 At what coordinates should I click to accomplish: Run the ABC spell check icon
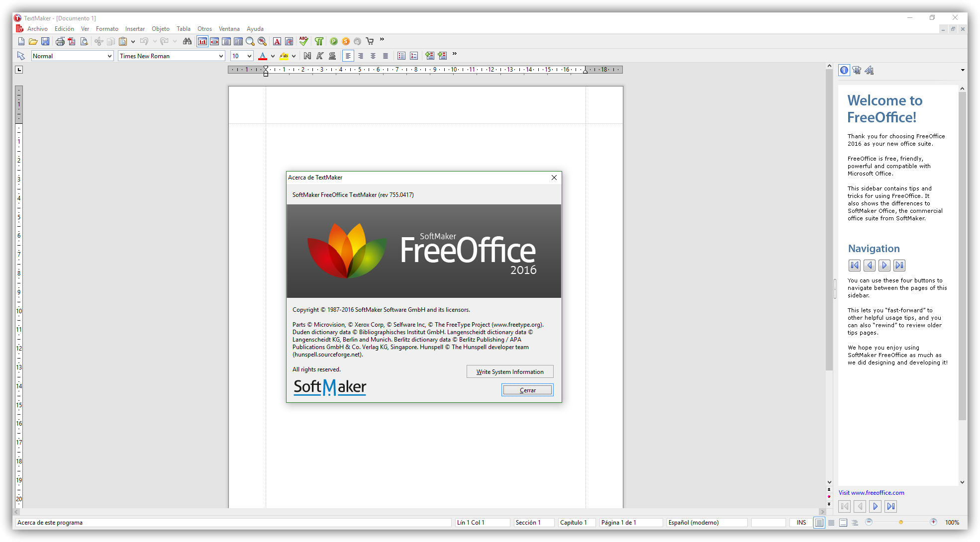tap(303, 41)
